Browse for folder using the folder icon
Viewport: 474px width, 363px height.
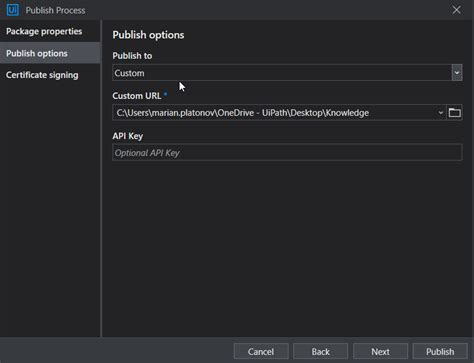point(455,113)
